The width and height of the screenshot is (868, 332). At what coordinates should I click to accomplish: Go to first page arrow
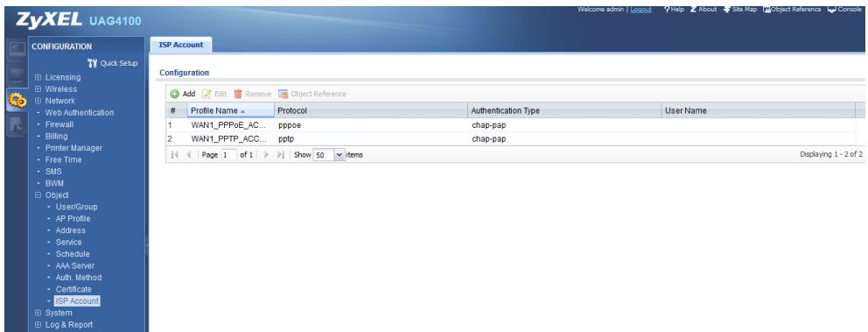[x=175, y=155]
